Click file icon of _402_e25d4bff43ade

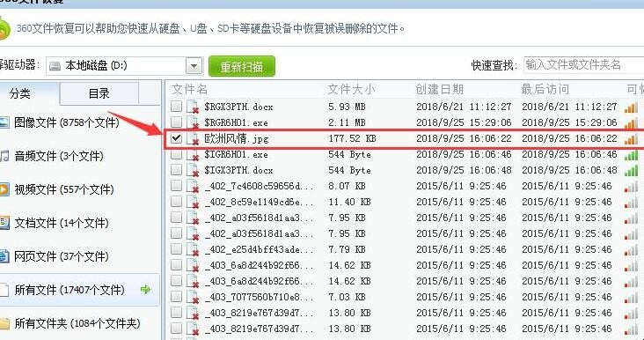pyautogui.click(x=192, y=249)
